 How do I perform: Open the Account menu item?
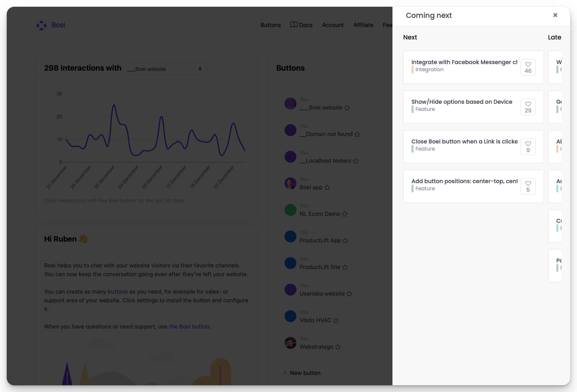[333, 25]
